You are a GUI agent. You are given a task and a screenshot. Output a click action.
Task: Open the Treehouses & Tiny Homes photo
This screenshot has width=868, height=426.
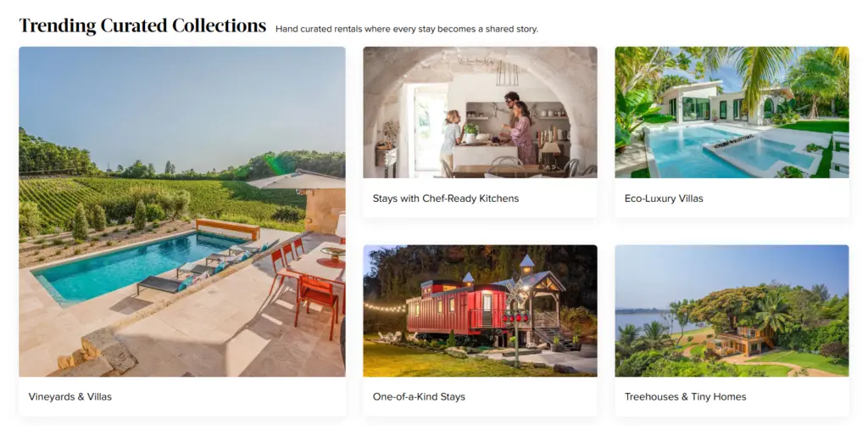(732, 311)
